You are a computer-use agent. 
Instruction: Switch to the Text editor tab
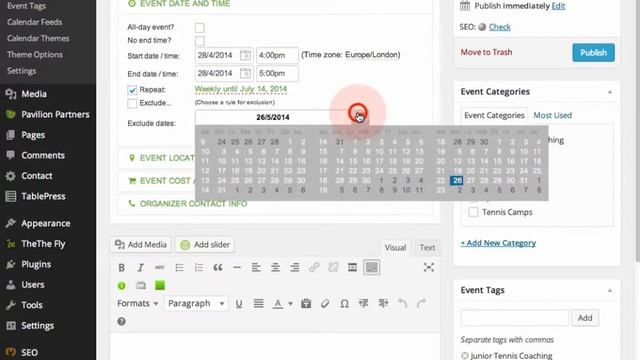pyautogui.click(x=427, y=247)
